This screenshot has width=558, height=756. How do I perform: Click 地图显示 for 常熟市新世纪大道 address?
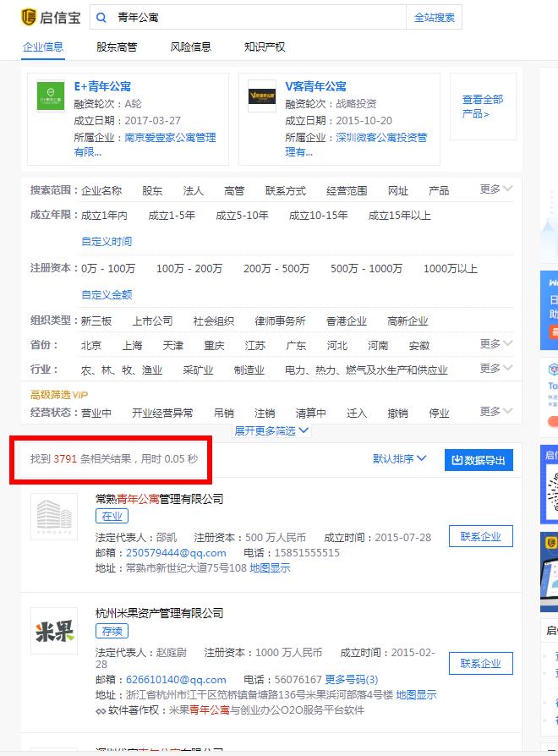coord(270,567)
